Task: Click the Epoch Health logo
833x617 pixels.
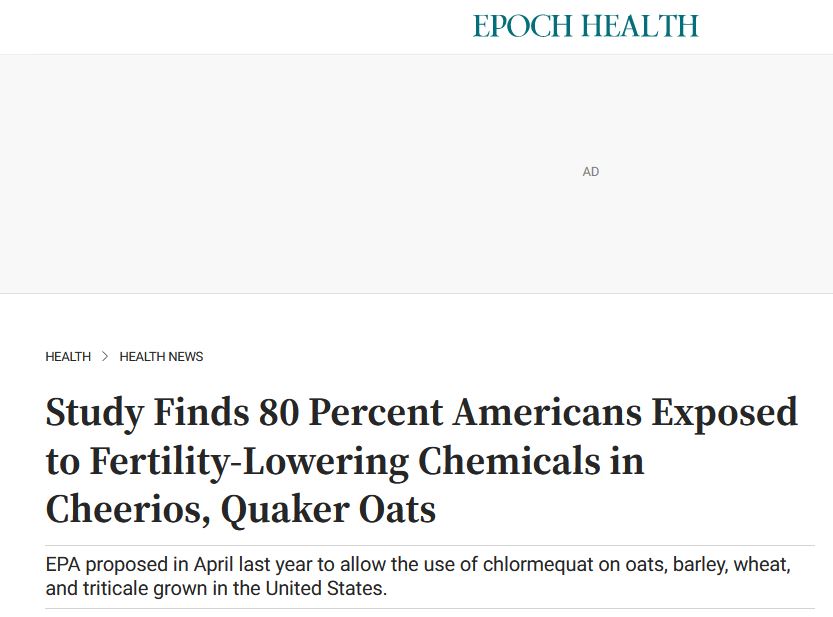Action: [585, 26]
